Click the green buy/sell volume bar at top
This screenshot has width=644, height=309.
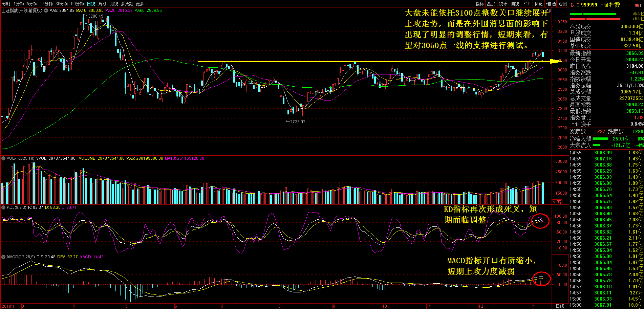pos(593,14)
